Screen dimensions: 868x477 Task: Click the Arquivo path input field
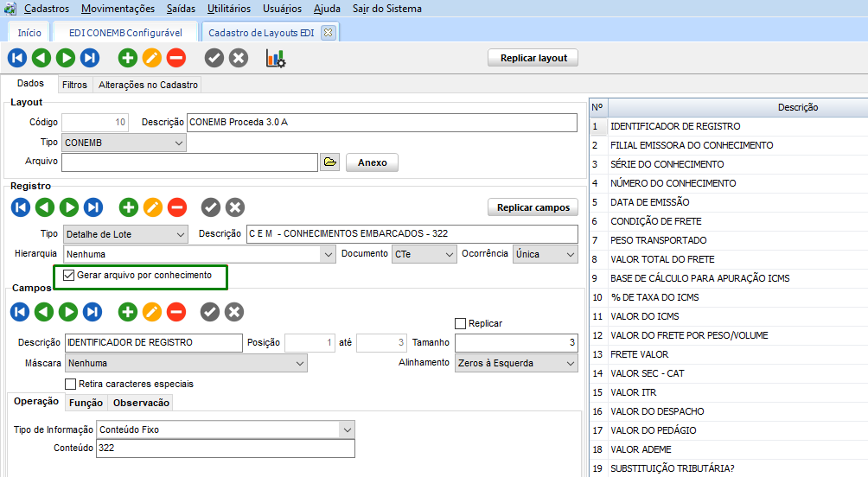coord(190,162)
